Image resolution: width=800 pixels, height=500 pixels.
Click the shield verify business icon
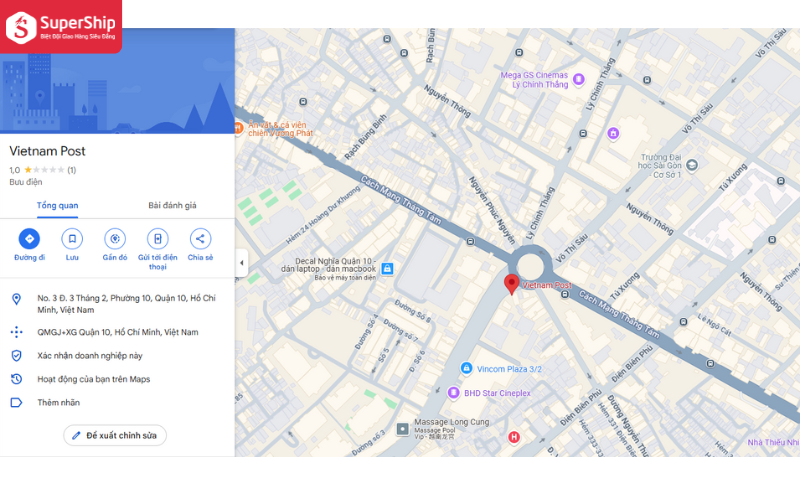[16, 356]
